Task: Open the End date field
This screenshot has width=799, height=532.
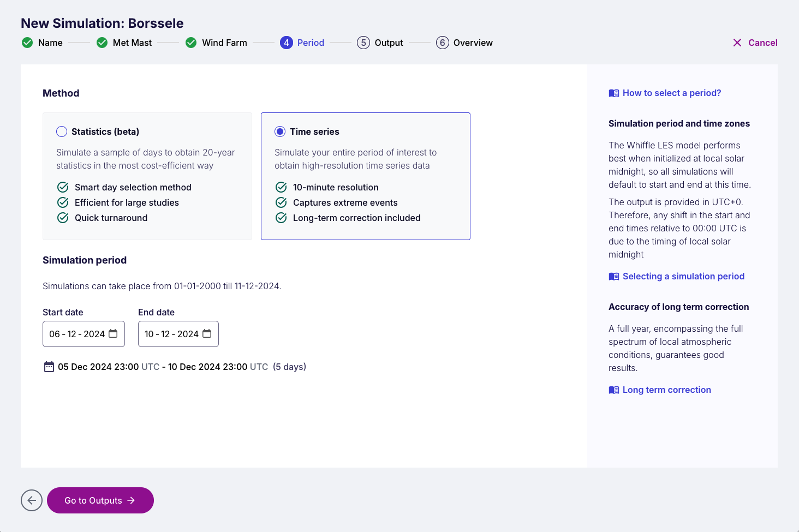Action: click(171, 334)
